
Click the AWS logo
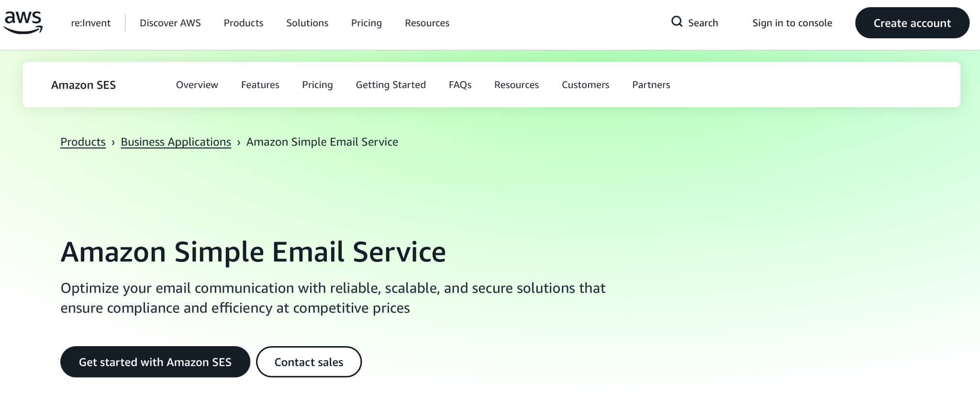[24, 22]
